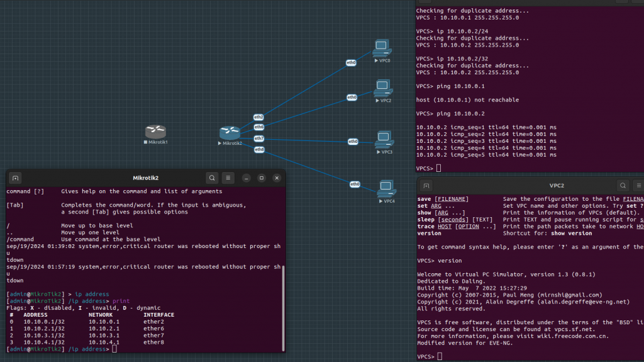Viewport: 644px width, 362px height.
Task: Click the 'ping 10.10.0.1' command line
Action: point(450,86)
